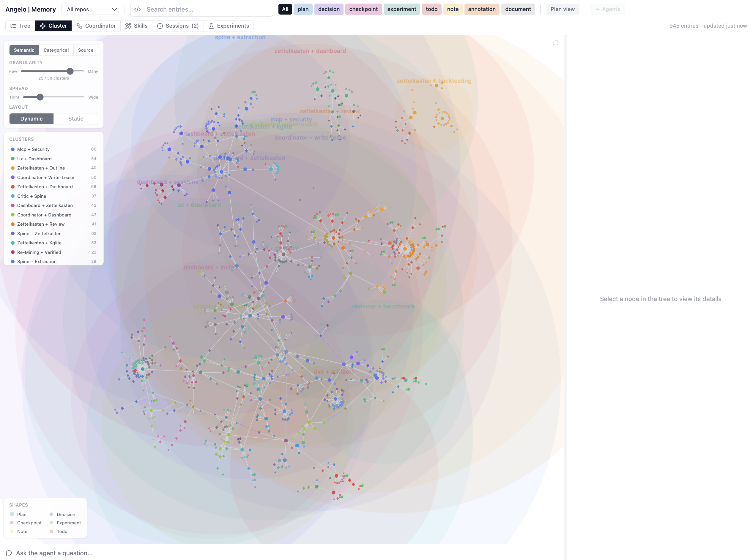Click the Tree view list icon

tap(13, 26)
